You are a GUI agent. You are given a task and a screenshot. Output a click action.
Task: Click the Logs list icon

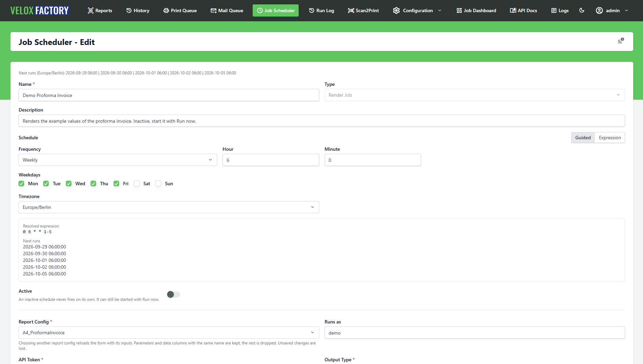554,10
